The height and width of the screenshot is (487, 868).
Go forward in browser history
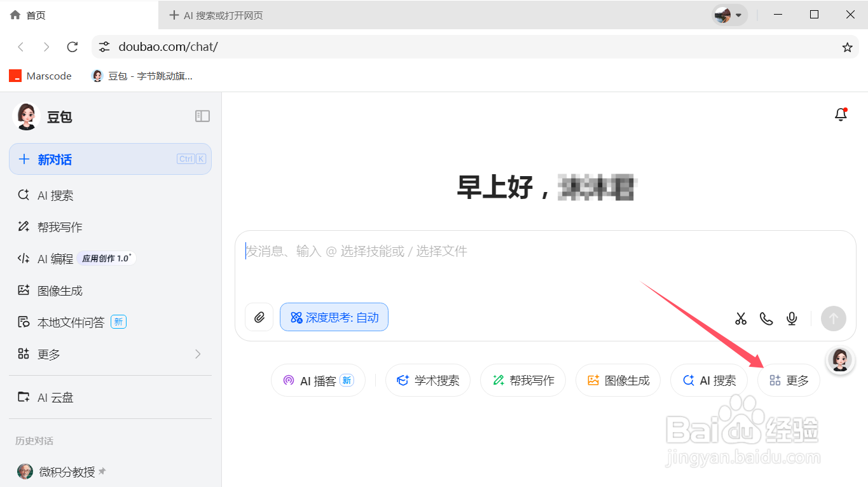tap(46, 47)
